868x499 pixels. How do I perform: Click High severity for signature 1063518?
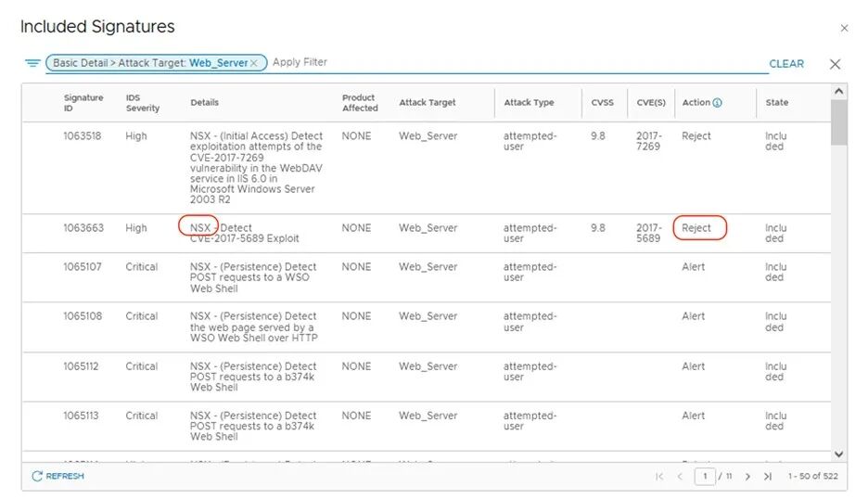135,135
